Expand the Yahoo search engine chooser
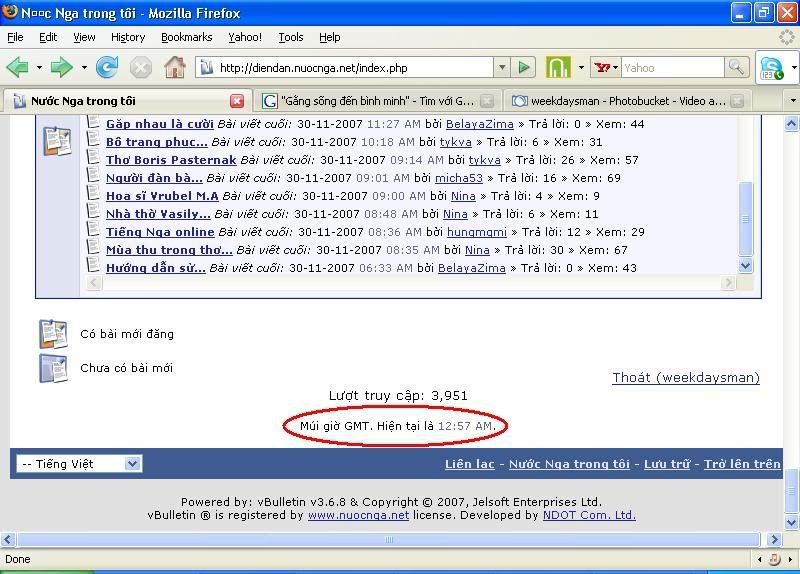 tap(605, 68)
